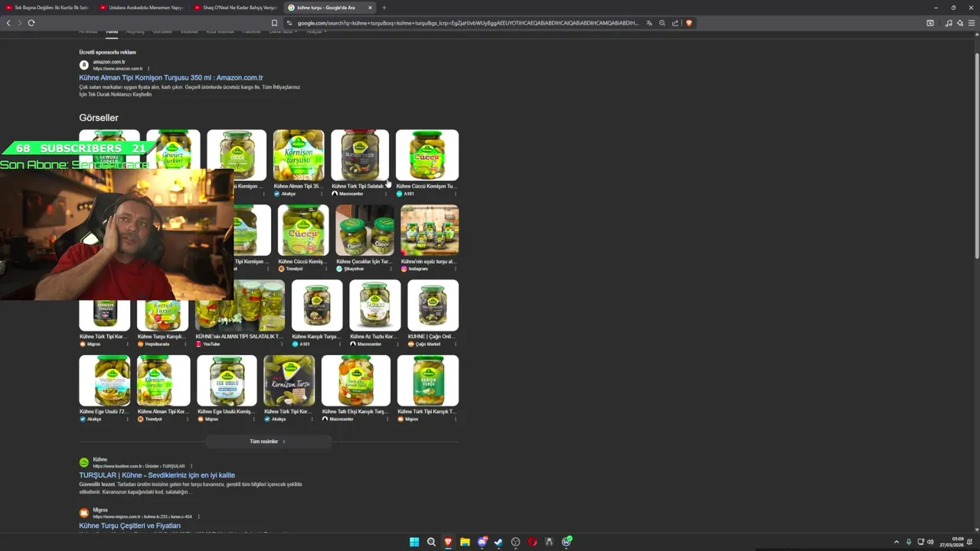This screenshot has width=980, height=551.
Task: Open the browser hamburger menu
Action: 972,23
